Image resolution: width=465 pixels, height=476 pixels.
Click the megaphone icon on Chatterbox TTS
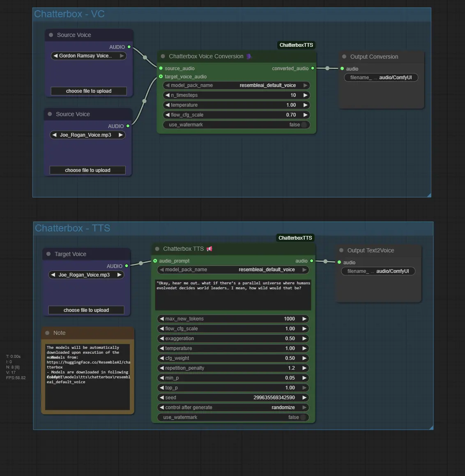coord(209,249)
